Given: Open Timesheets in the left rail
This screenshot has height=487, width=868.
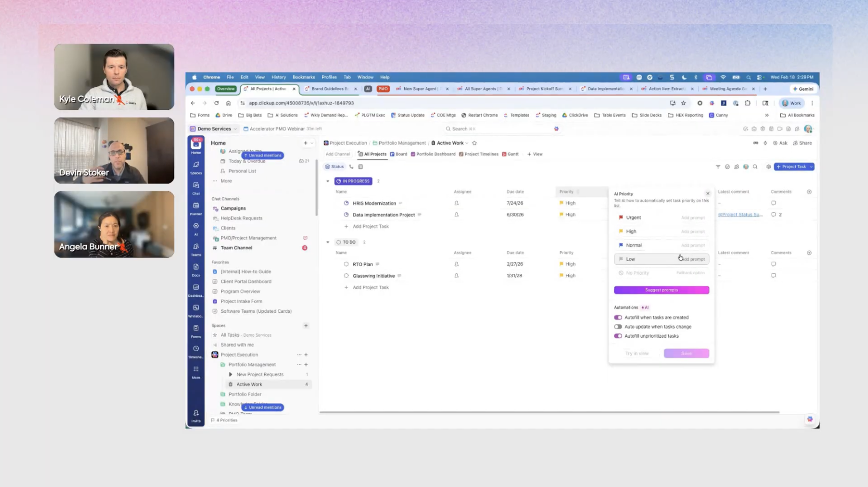Looking at the screenshot, I should [x=196, y=351].
